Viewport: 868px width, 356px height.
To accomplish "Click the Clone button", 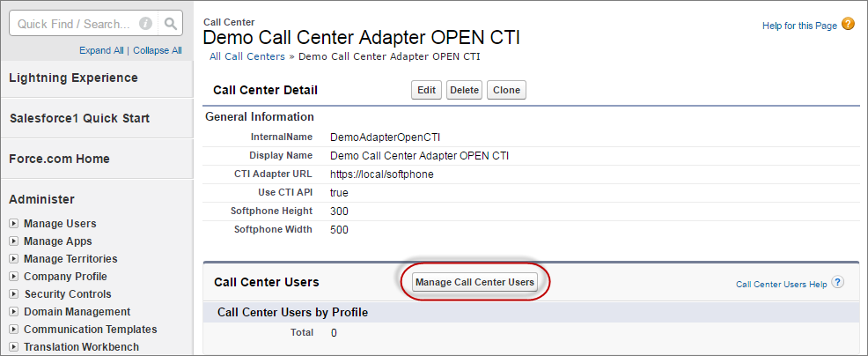I will point(506,91).
